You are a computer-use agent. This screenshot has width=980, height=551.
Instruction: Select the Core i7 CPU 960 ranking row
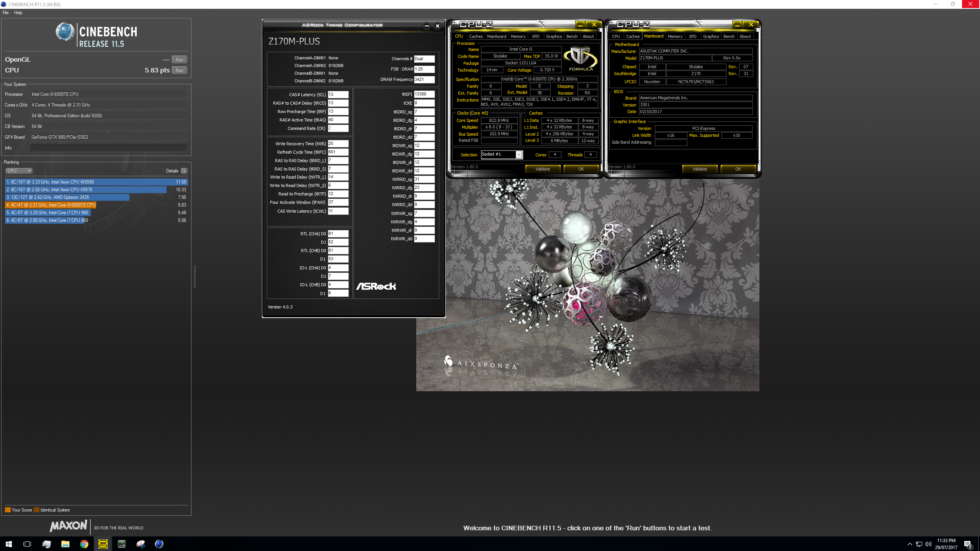[x=96, y=213]
